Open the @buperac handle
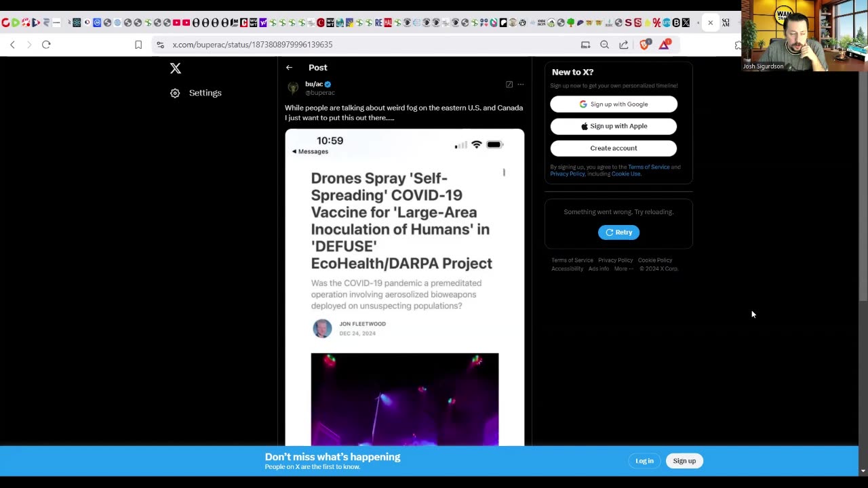868x488 pixels. [320, 93]
